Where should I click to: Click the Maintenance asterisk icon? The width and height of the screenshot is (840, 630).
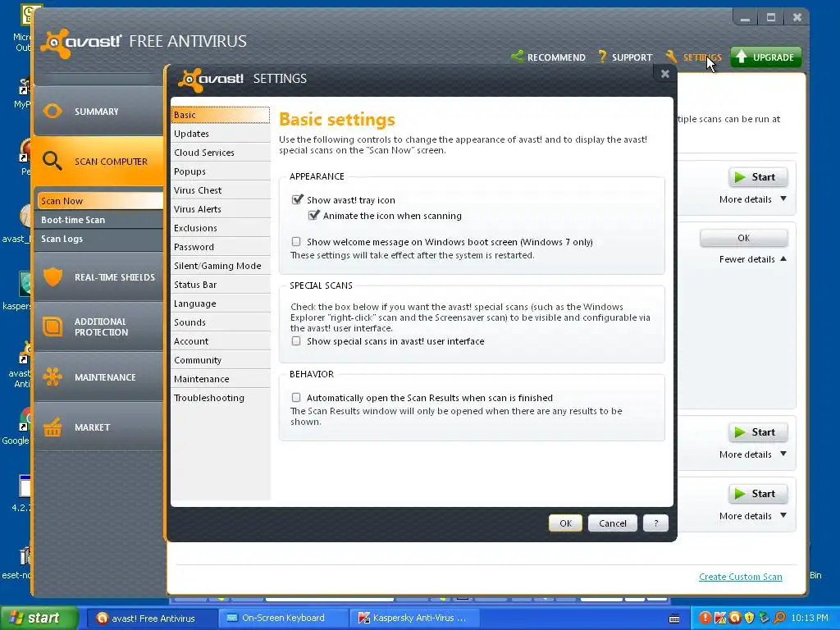(x=52, y=377)
